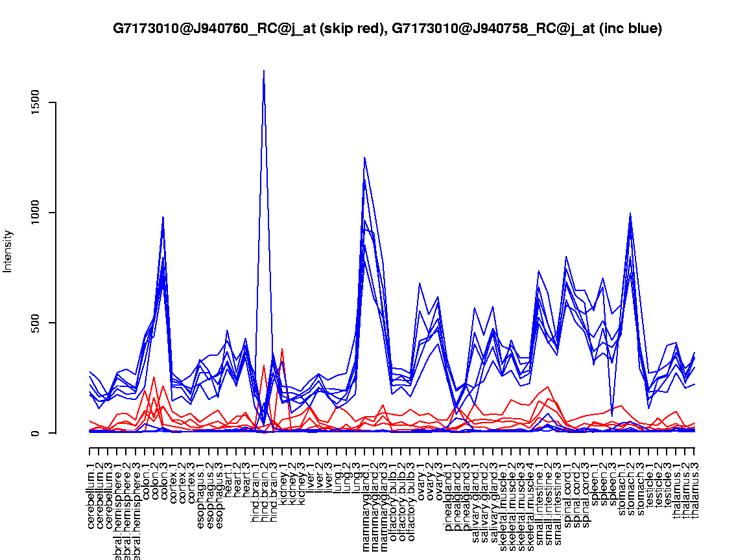Select the esophagus.2 x-axis label
This screenshot has height=560, width=747.
point(209,494)
